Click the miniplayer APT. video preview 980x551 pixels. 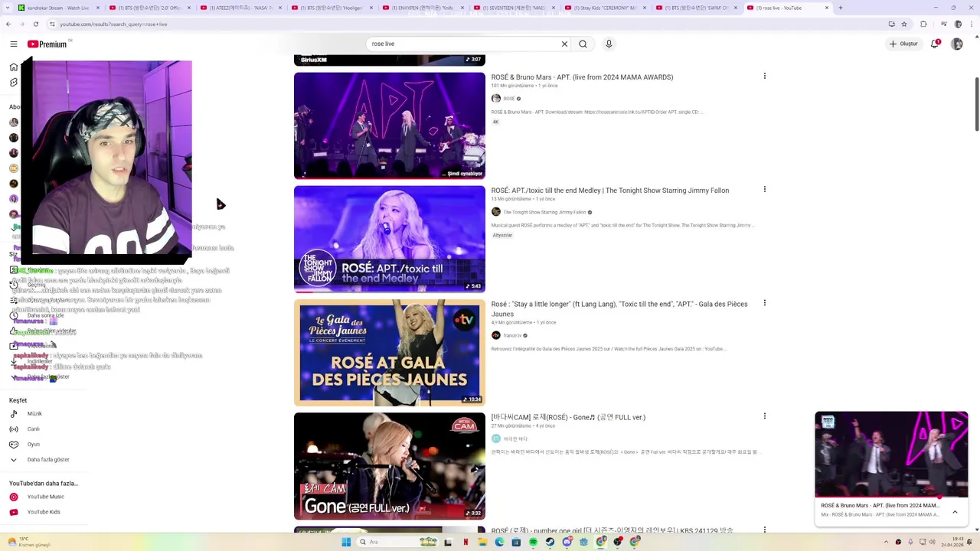pyautogui.click(x=891, y=455)
